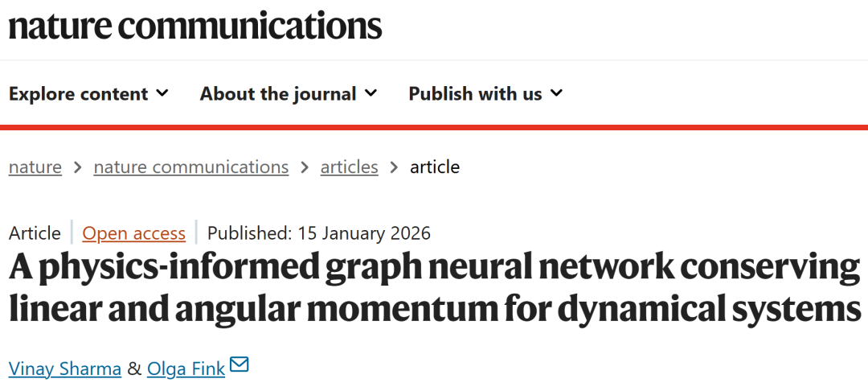
Task: Click the envelope icon beside Olga Fink
Action: (x=239, y=366)
